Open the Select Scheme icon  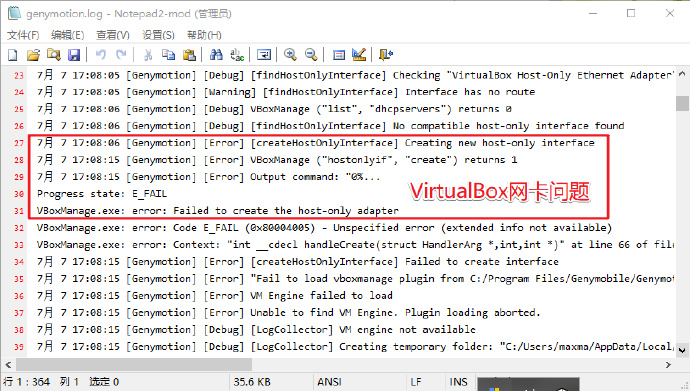click(338, 55)
